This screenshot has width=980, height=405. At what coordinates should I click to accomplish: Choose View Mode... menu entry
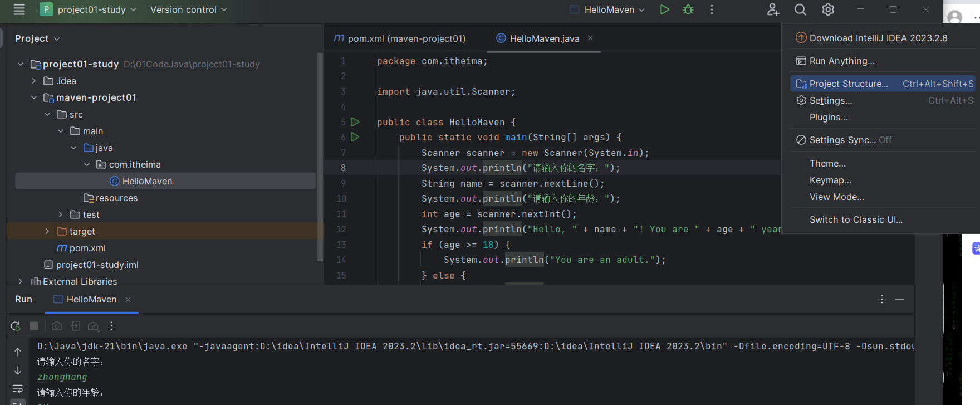(x=883, y=197)
